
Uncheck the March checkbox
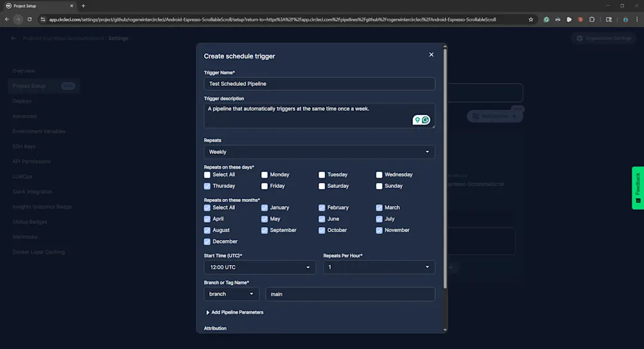coord(379,208)
